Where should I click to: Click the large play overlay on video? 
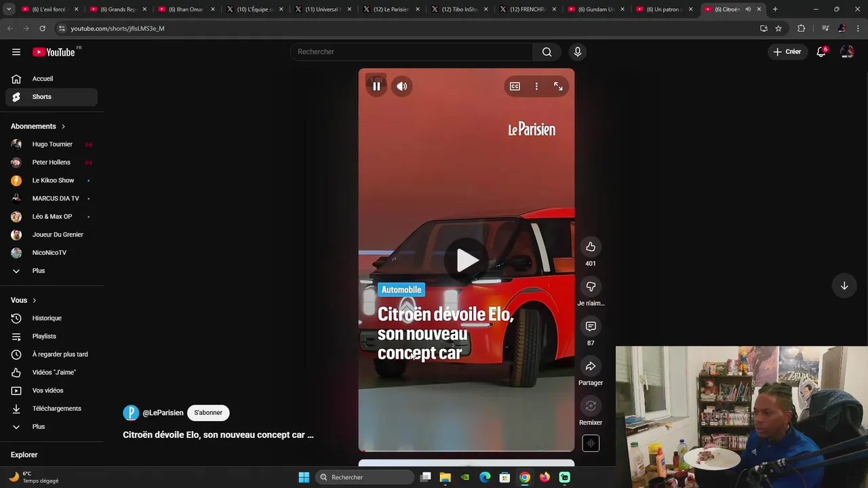click(x=467, y=260)
